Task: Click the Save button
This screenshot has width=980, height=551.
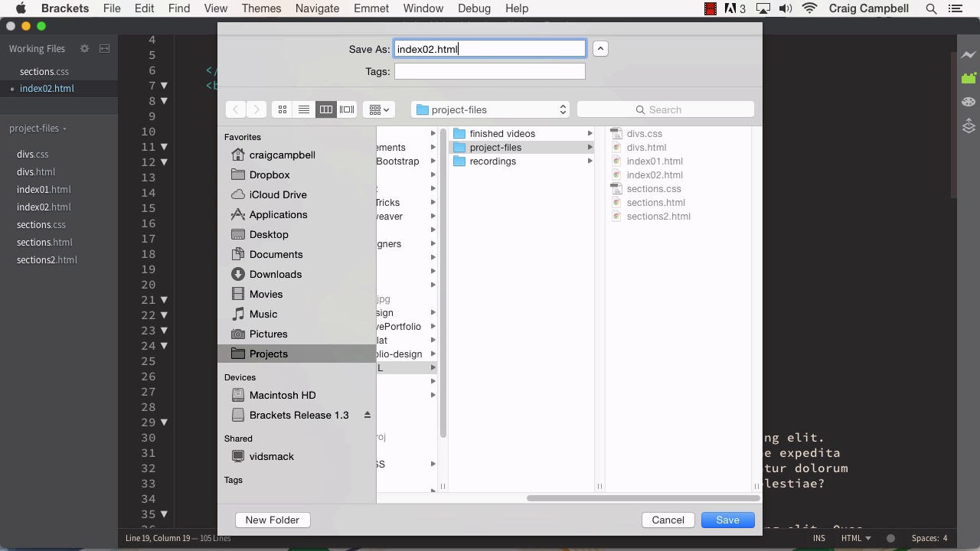Action: pyautogui.click(x=727, y=520)
